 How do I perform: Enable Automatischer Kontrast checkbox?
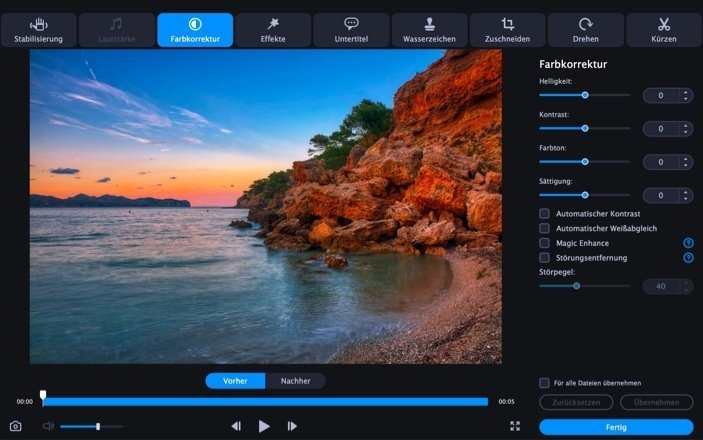tap(545, 214)
